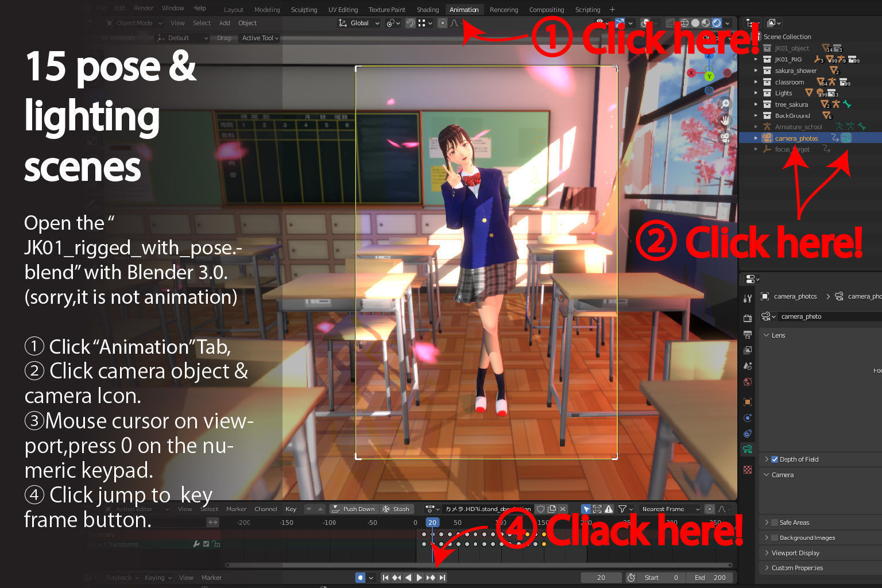The image size is (882, 588).
Task: Switch to the Compositing workspace tab
Action: [x=547, y=10]
